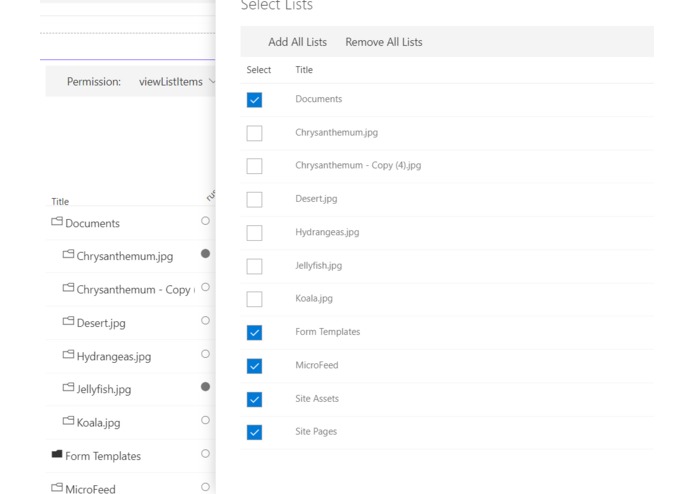695x494 pixels.
Task: Select the Documents row permission circle
Action: click(205, 221)
